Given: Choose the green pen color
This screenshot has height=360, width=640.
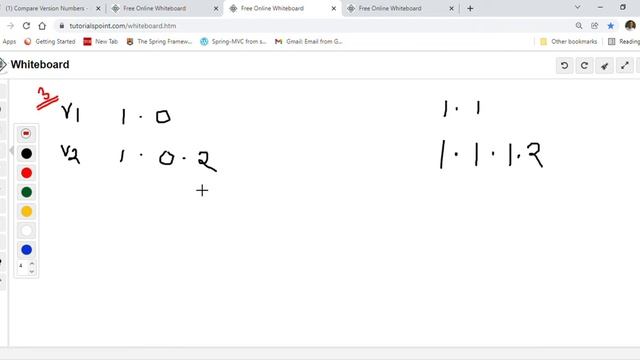Looking at the screenshot, I should (27, 192).
